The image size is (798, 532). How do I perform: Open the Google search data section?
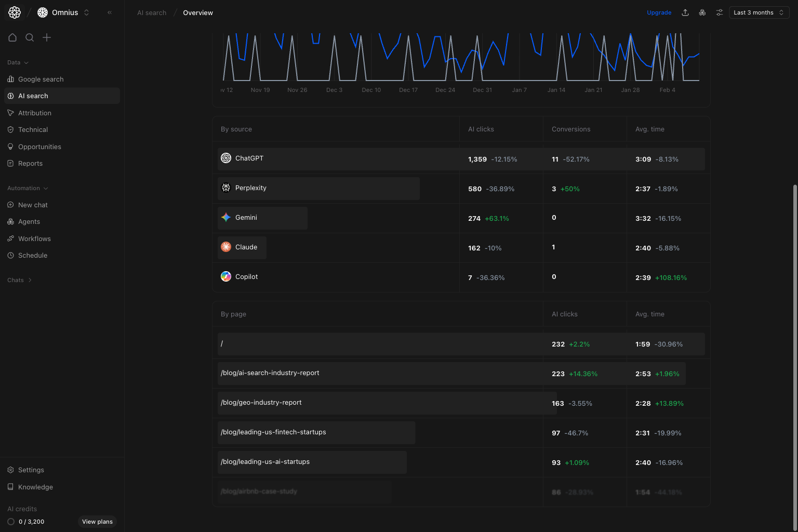coord(41,79)
